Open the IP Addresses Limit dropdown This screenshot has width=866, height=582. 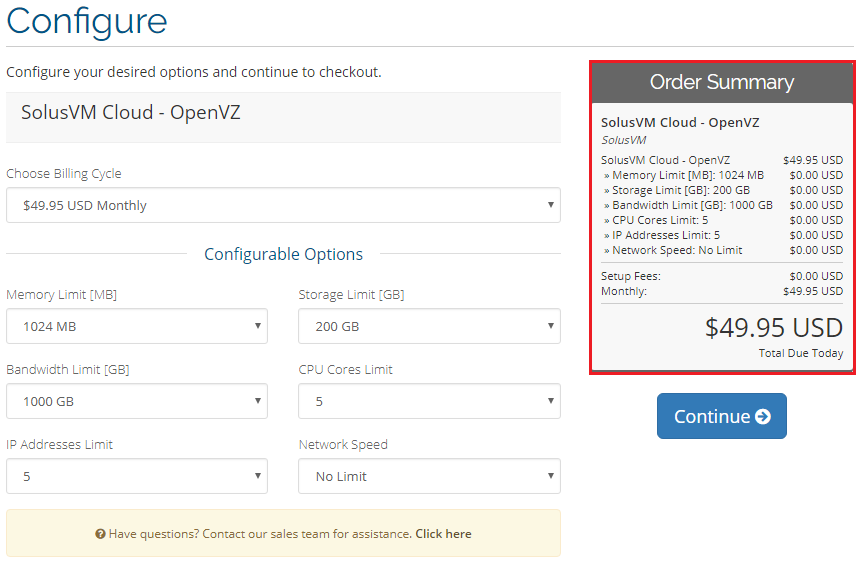coord(137,476)
